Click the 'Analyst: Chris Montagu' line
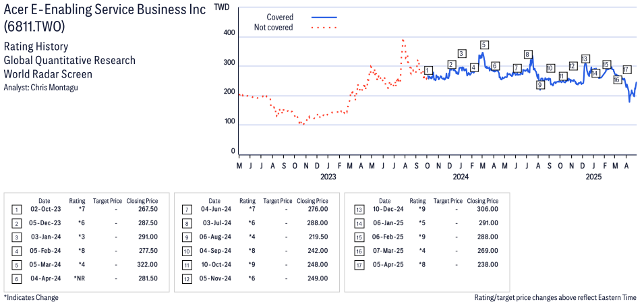Screen dimensions: 644x302 tap(40, 88)
